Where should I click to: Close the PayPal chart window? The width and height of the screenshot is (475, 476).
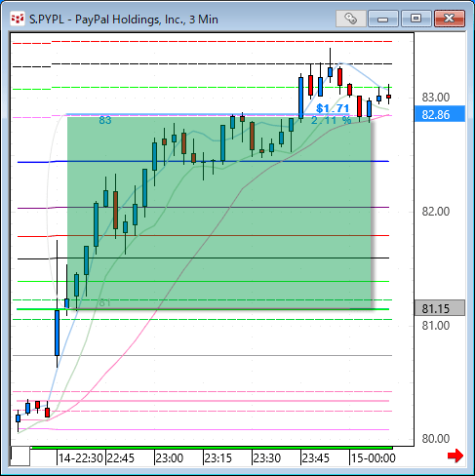click(x=450, y=19)
